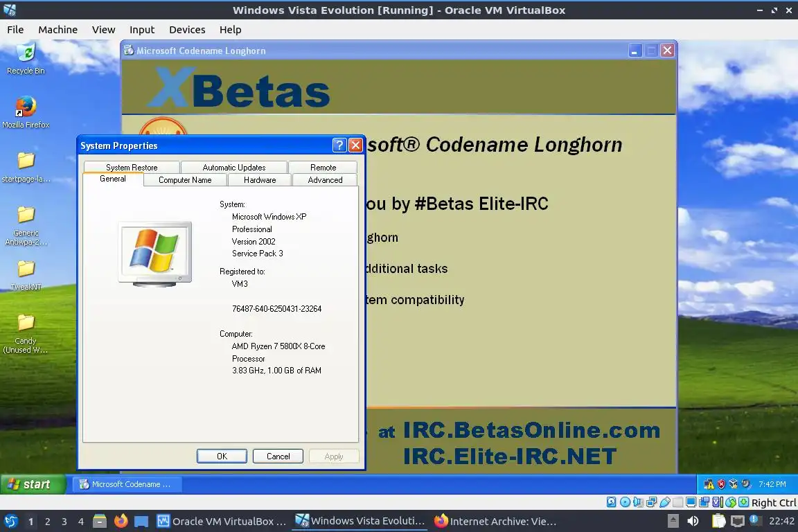This screenshot has width=798, height=532.
Task: Click the VirtualBox Guest Additions cube tray icon
Action: tap(734, 484)
